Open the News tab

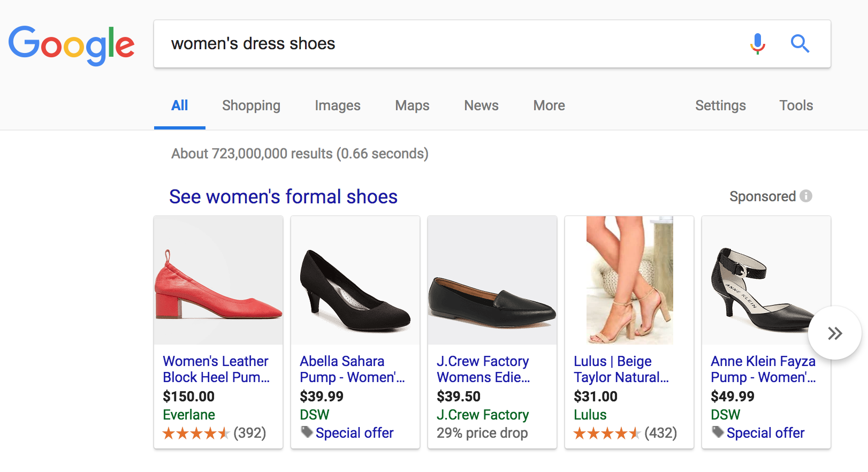point(481,105)
